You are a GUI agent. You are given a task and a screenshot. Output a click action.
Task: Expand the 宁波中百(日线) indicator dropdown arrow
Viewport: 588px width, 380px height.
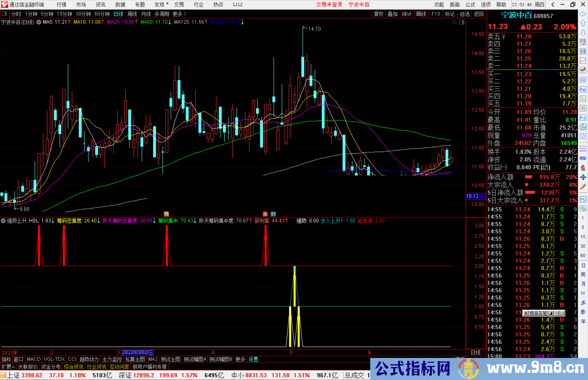tap(39, 22)
